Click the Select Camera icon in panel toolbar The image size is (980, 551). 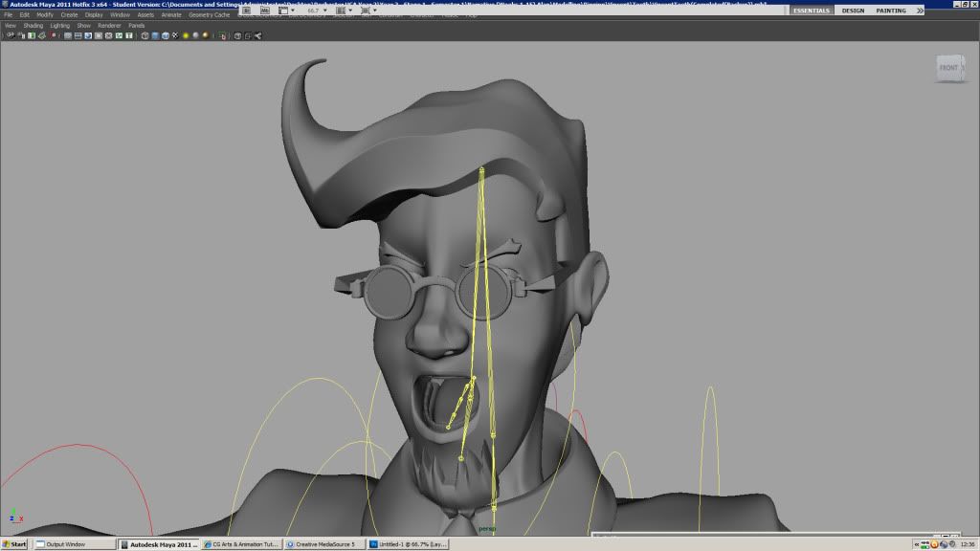point(11,35)
